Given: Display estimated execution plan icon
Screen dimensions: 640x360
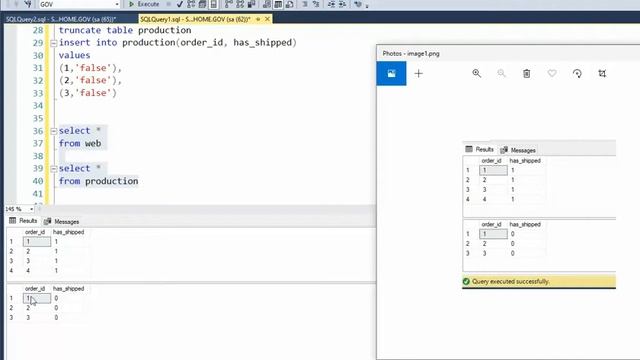Looking at the screenshot, I should click(x=191, y=4).
